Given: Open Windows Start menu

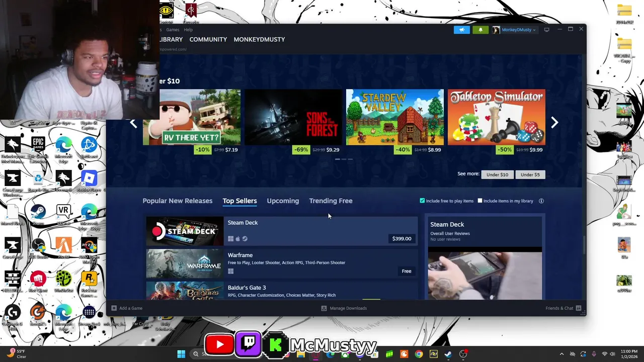Looking at the screenshot, I should click(x=181, y=354).
